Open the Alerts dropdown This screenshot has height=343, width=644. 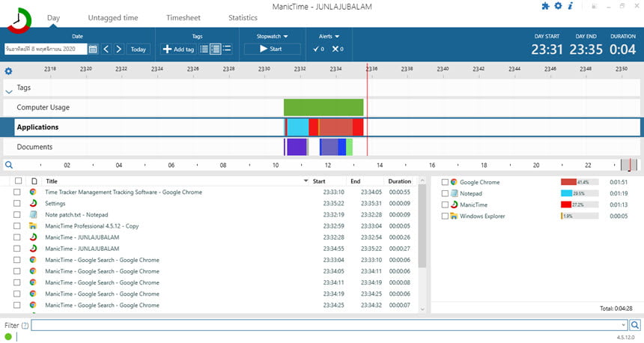tap(329, 36)
